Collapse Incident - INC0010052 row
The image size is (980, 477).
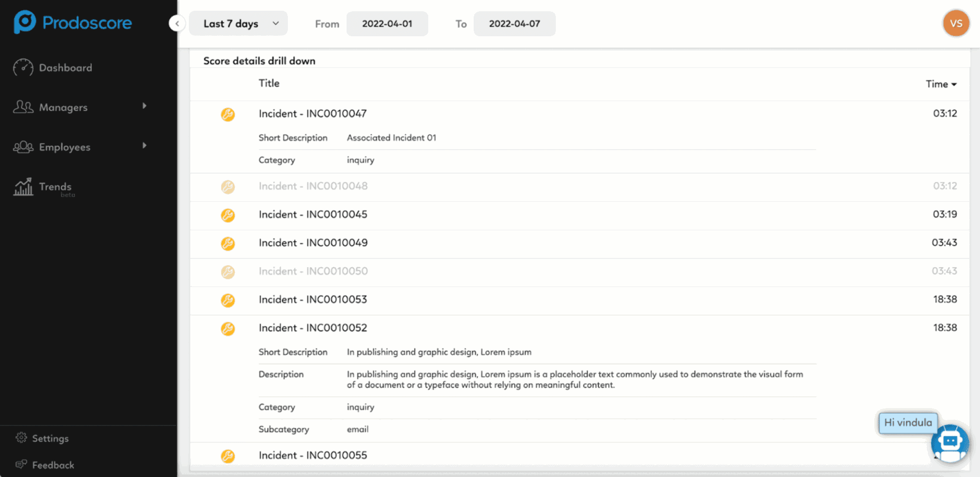pos(579,328)
